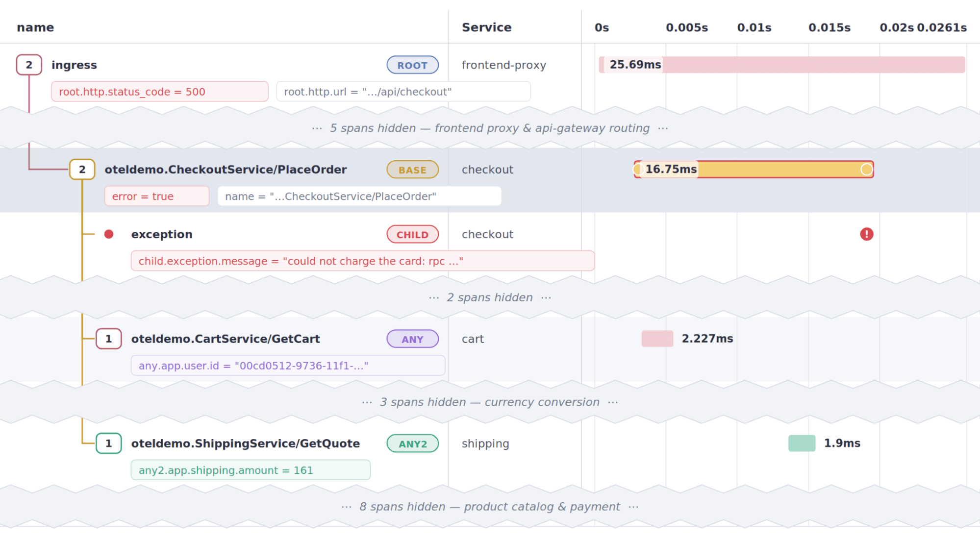
Task: Click the ANY badge on GetCart
Action: [412, 339]
